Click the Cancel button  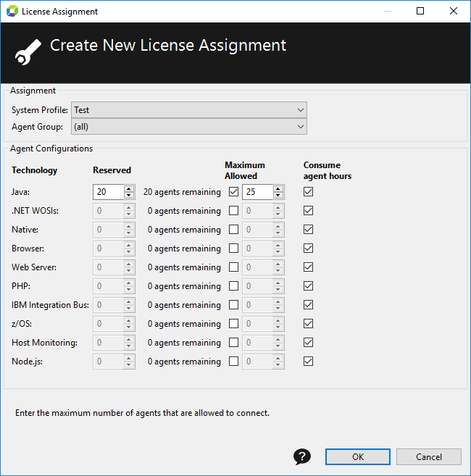(x=429, y=457)
